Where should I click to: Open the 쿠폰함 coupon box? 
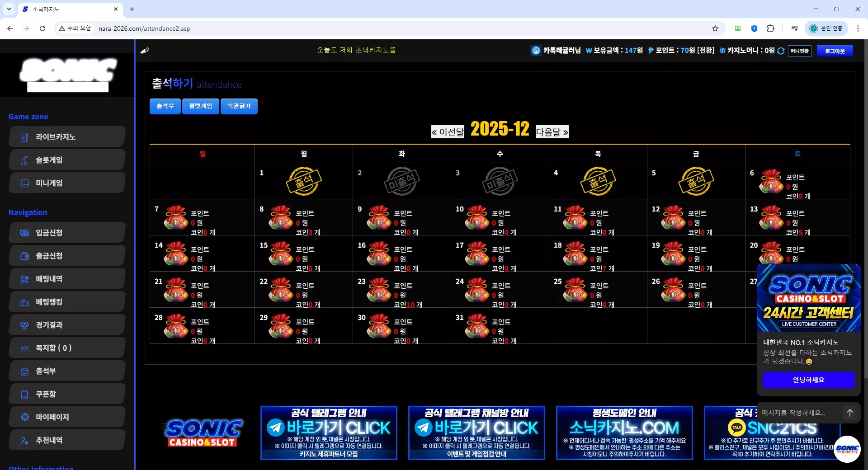(x=67, y=394)
